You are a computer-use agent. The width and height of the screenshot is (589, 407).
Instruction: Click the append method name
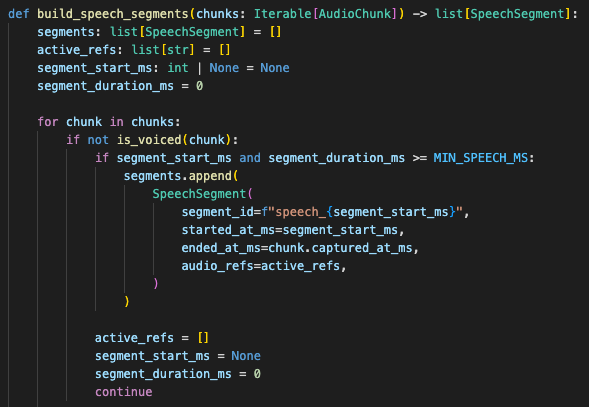[210, 176]
